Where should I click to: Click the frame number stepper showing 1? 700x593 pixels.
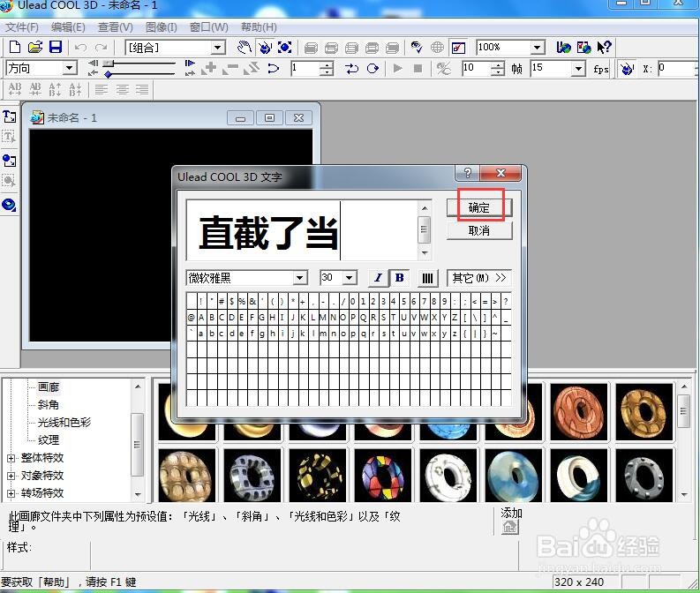coord(327,69)
